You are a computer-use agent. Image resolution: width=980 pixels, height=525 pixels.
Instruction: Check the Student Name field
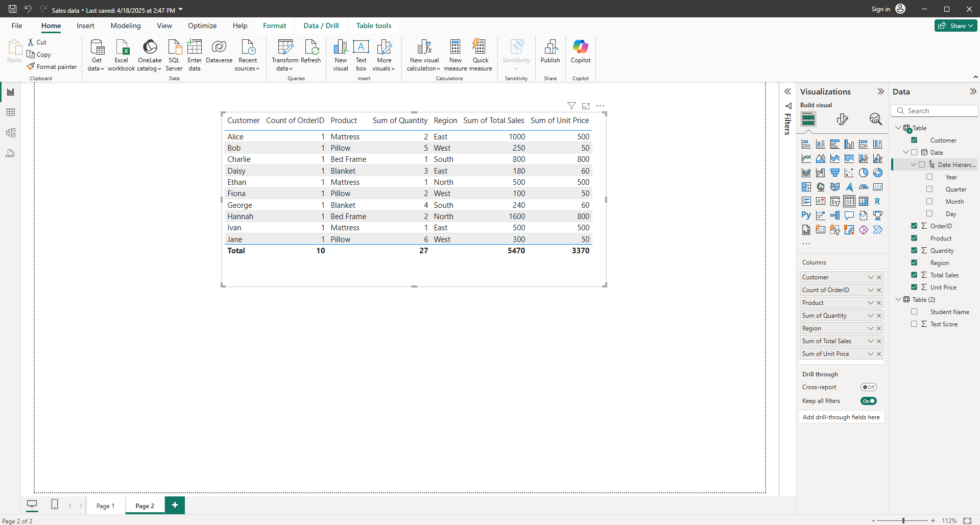tap(914, 312)
